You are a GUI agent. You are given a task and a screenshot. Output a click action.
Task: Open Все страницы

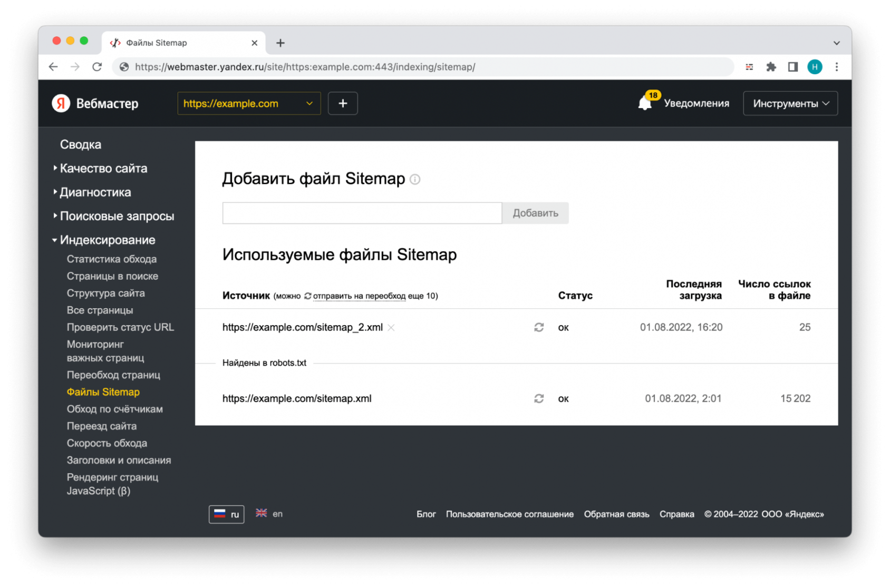click(100, 310)
